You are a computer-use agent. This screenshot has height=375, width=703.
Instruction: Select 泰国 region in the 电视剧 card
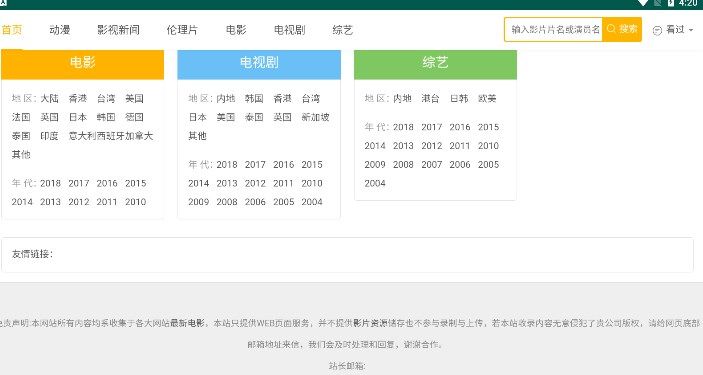pos(254,117)
